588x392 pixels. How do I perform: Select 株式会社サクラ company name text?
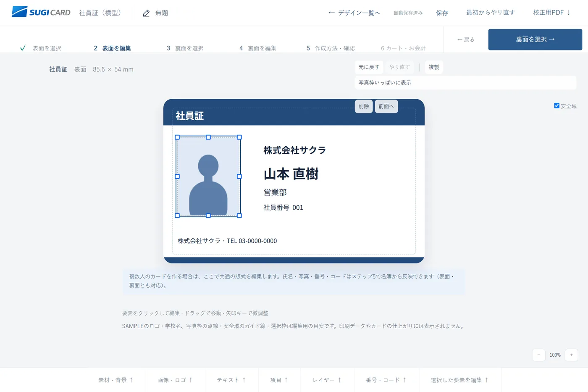[x=295, y=150]
